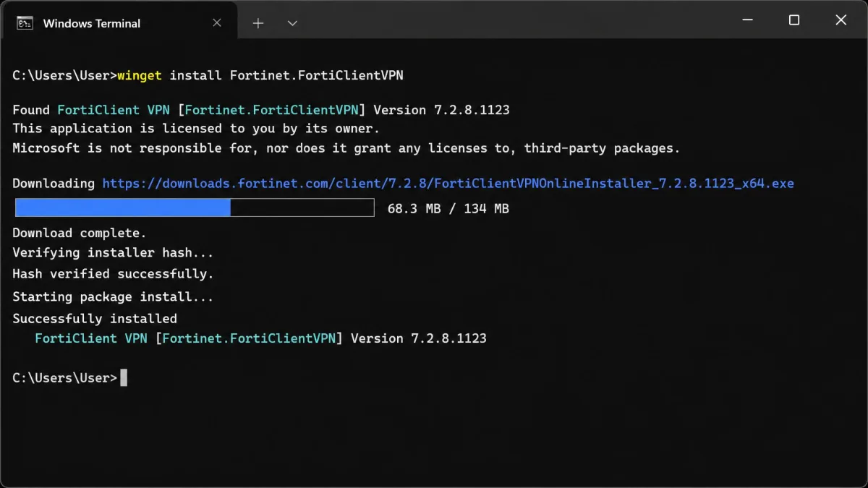The image size is (868, 488).
Task: Close the terminal window
Action: pyautogui.click(x=841, y=20)
